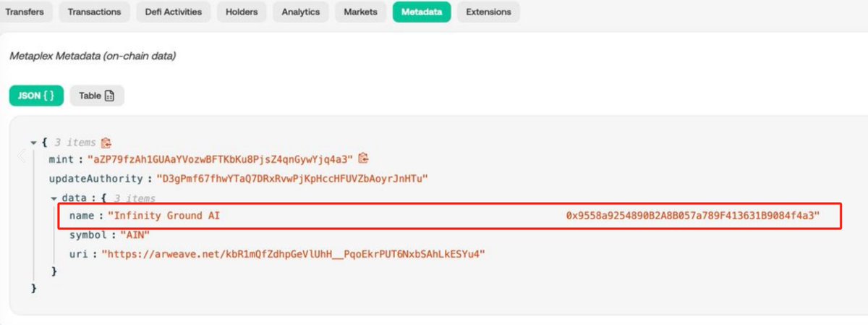This screenshot has width=868, height=325.
Task: Open the Defi Activities tab
Action: click(x=174, y=12)
